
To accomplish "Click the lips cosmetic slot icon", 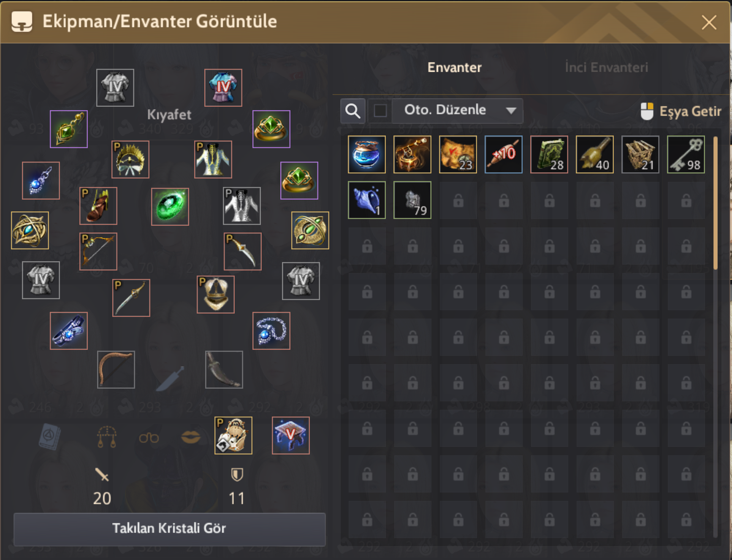I will [191, 437].
